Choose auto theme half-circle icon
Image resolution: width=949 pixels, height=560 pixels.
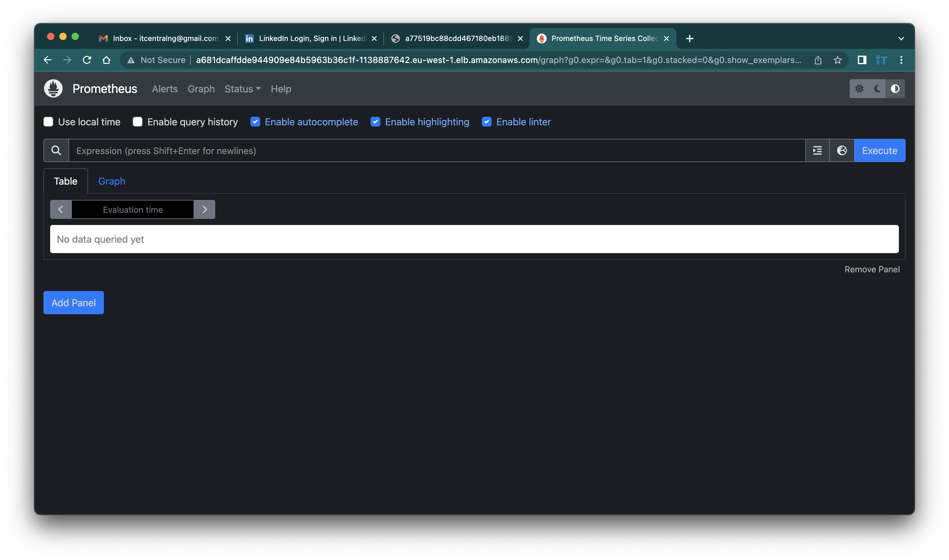pos(895,89)
